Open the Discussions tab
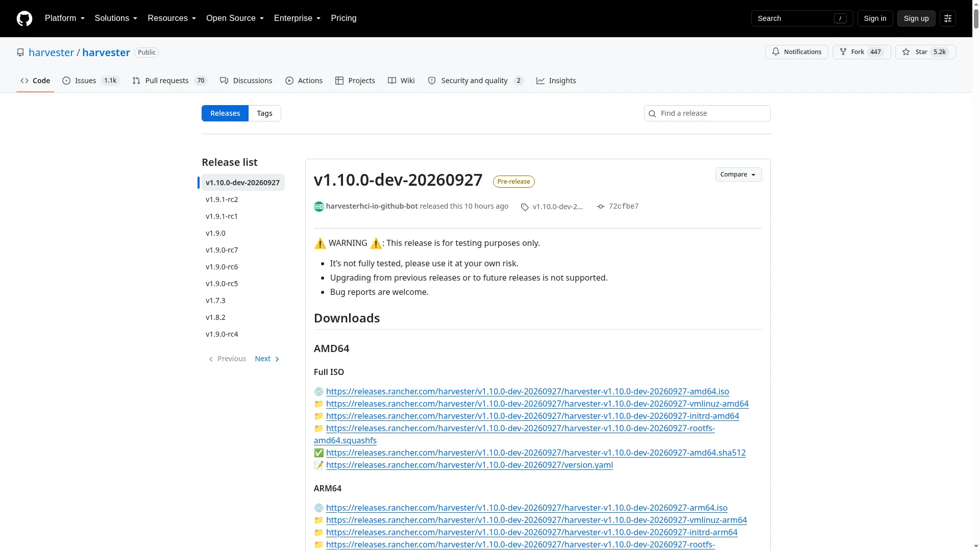The image size is (980, 551). pyautogui.click(x=246, y=81)
